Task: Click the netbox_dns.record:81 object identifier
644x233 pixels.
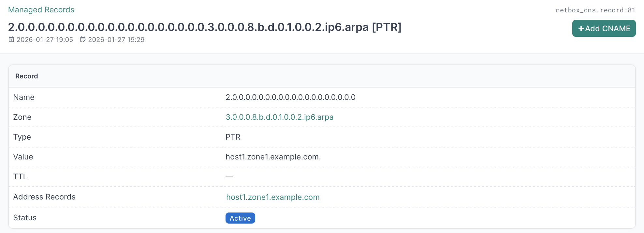Action: click(x=595, y=10)
